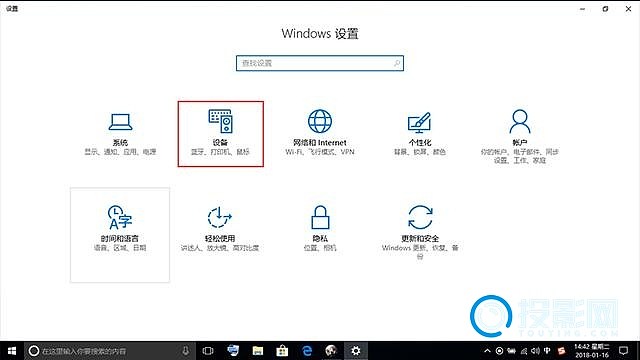Click the battery icon in the system tray

(511, 351)
